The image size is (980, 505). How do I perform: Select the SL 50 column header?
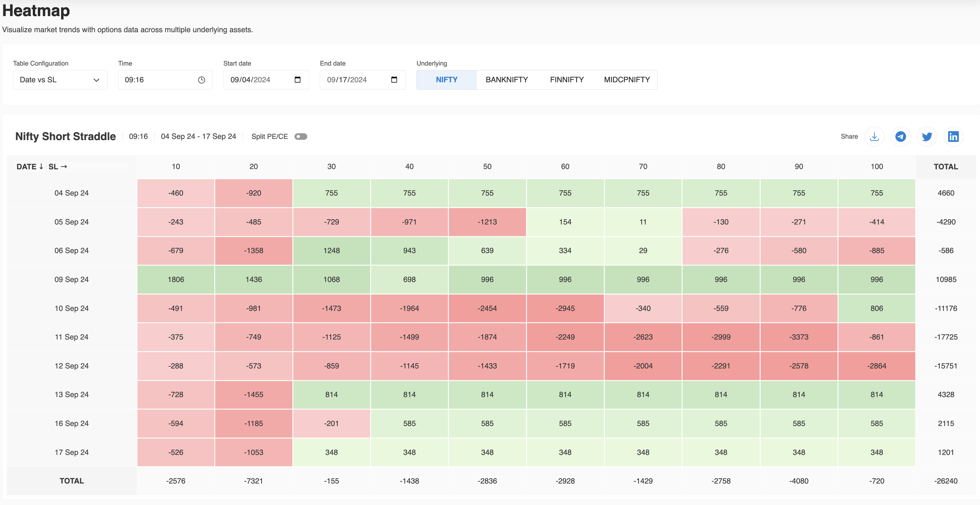tap(487, 167)
